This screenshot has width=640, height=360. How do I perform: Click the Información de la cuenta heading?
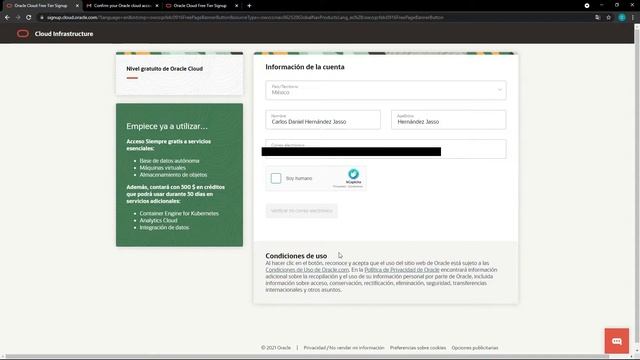coord(305,67)
